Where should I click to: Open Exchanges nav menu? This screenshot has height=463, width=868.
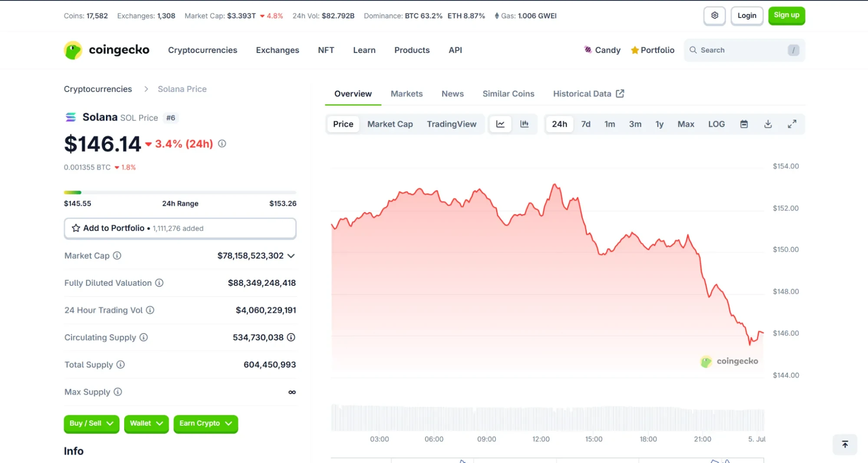point(277,50)
